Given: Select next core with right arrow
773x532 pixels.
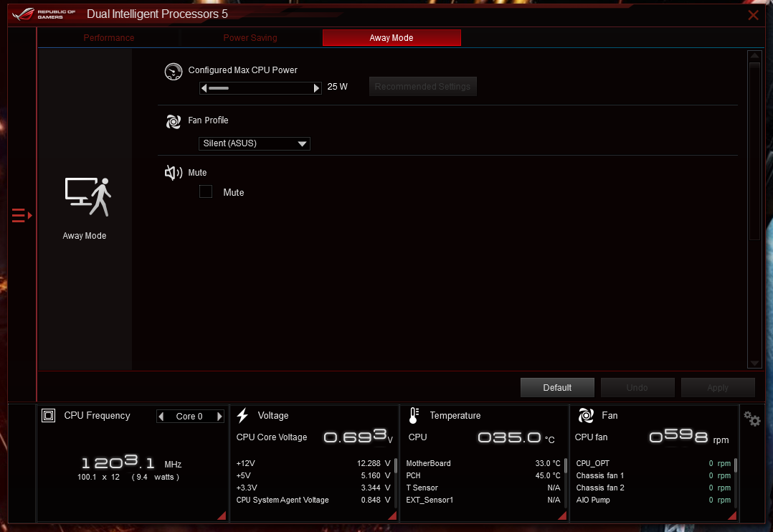Looking at the screenshot, I should click(x=219, y=417).
